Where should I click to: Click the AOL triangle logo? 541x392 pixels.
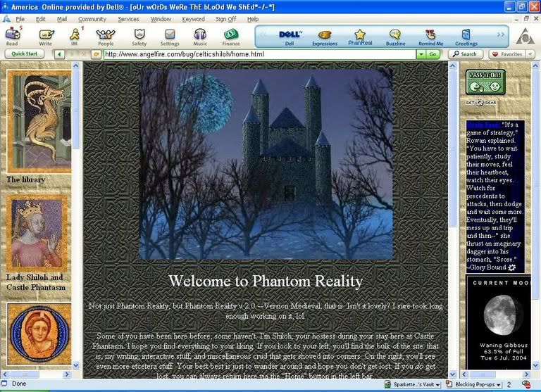click(525, 36)
